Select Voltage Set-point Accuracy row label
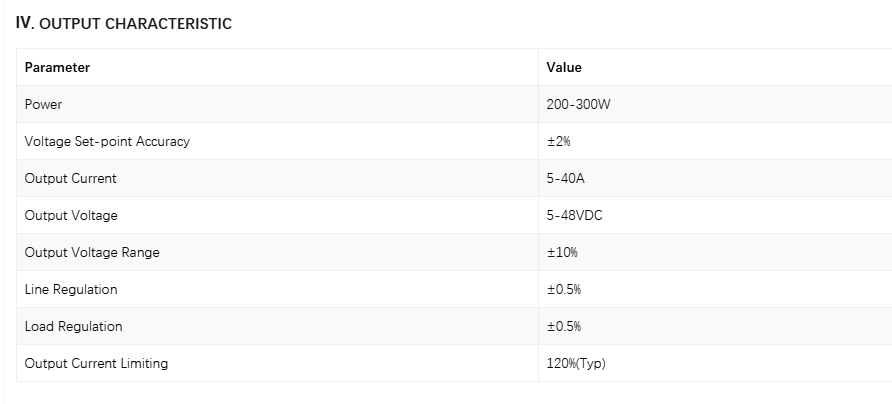Image resolution: width=892 pixels, height=404 pixels. [107, 141]
